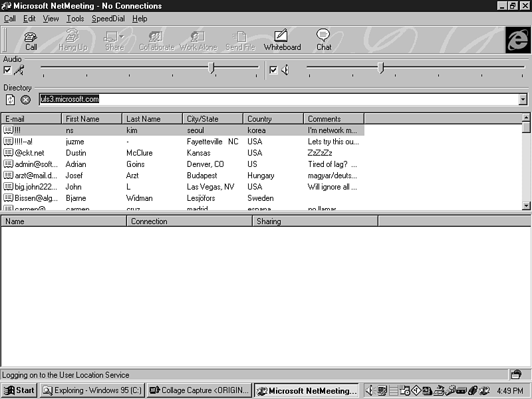This screenshot has height=399, width=532.
Task: Click the Call toolbar icon
Action: tap(31, 40)
